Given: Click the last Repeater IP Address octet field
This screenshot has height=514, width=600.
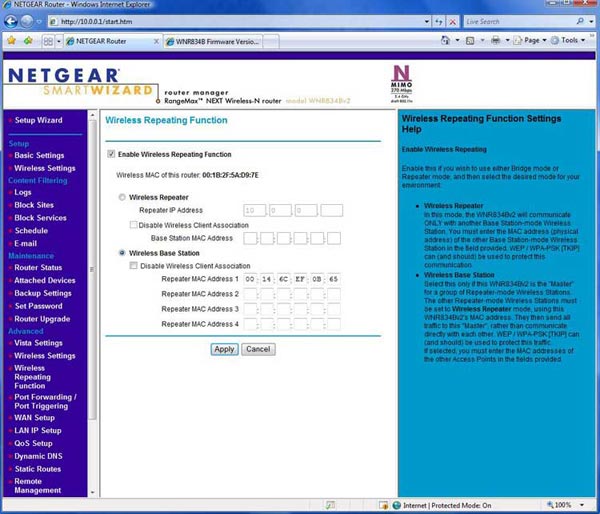Looking at the screenshot, I should point(331,210).
